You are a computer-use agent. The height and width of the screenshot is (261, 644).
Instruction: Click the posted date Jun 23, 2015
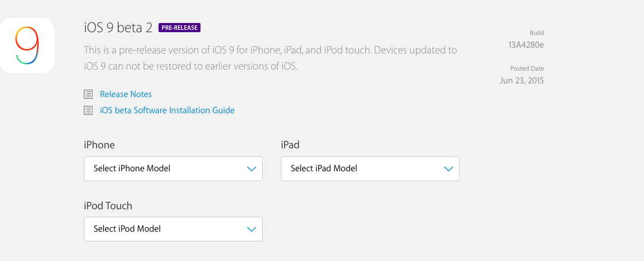pos(522,80)
